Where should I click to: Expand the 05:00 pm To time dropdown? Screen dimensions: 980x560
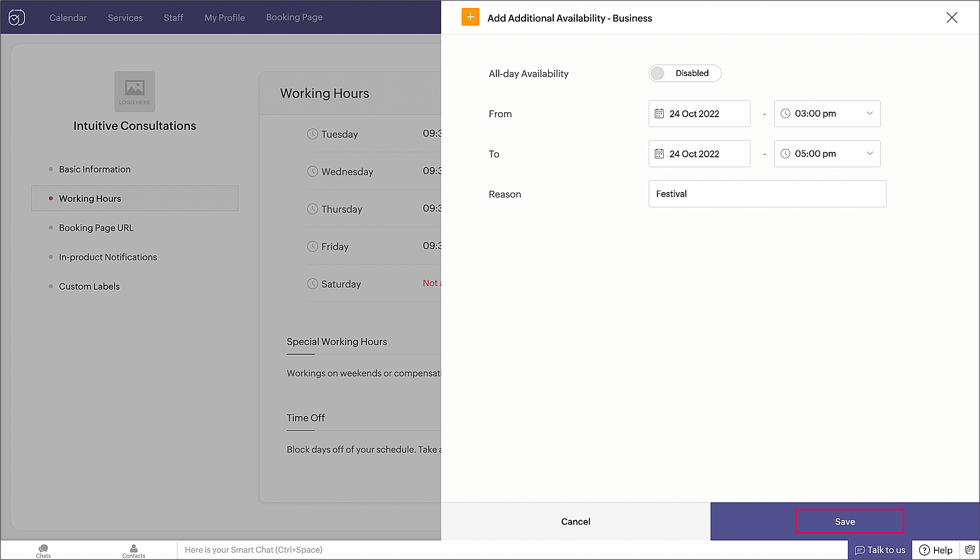(x=869, y=154)
